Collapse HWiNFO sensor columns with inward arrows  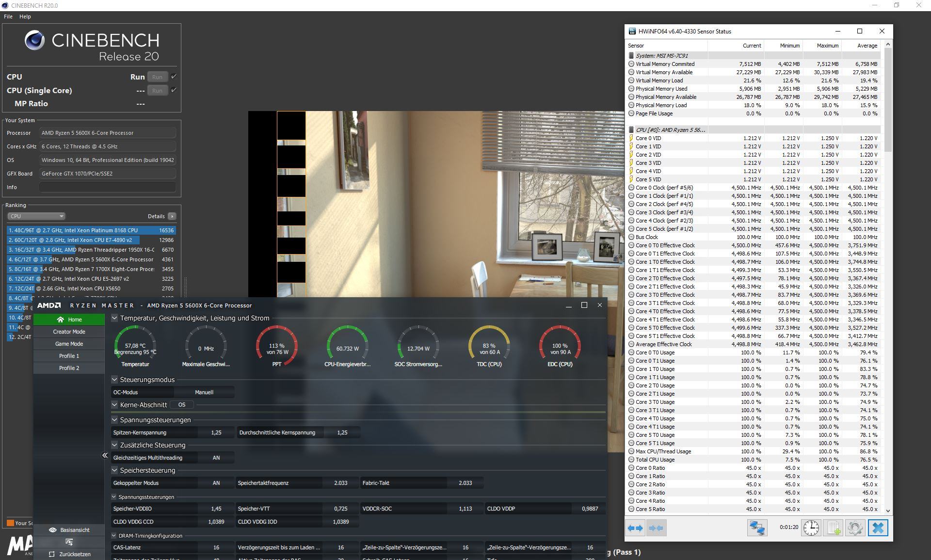[x=656, y=528]
